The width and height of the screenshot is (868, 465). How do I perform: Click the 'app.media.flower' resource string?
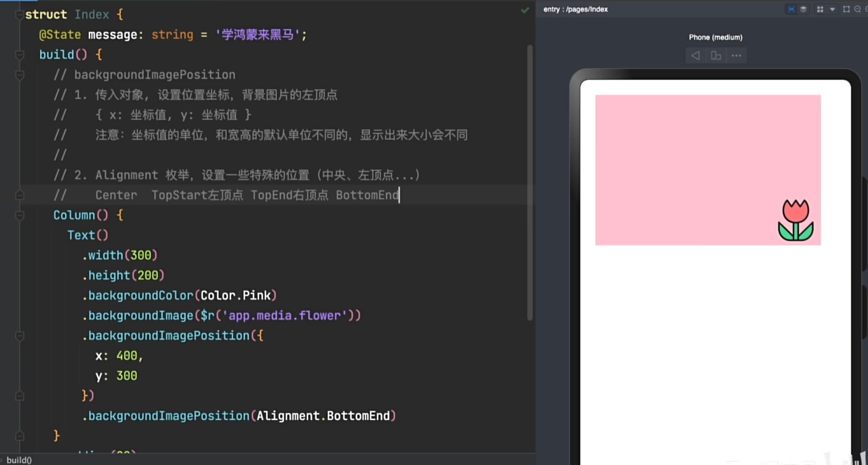(x=285, y=316)
